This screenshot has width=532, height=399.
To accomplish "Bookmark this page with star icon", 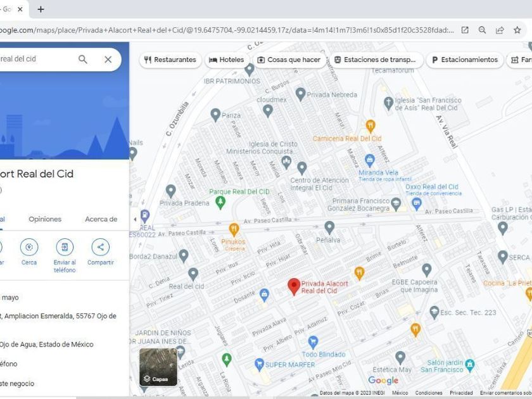I will click(x=517, y=30).
